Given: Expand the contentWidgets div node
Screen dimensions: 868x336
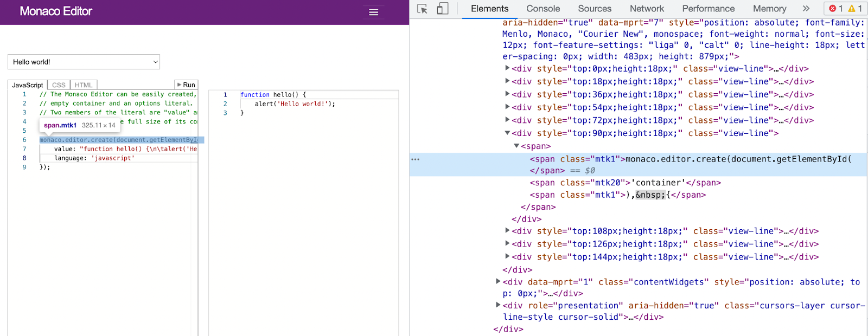Looking at the screenshot, I should [498, 281].
